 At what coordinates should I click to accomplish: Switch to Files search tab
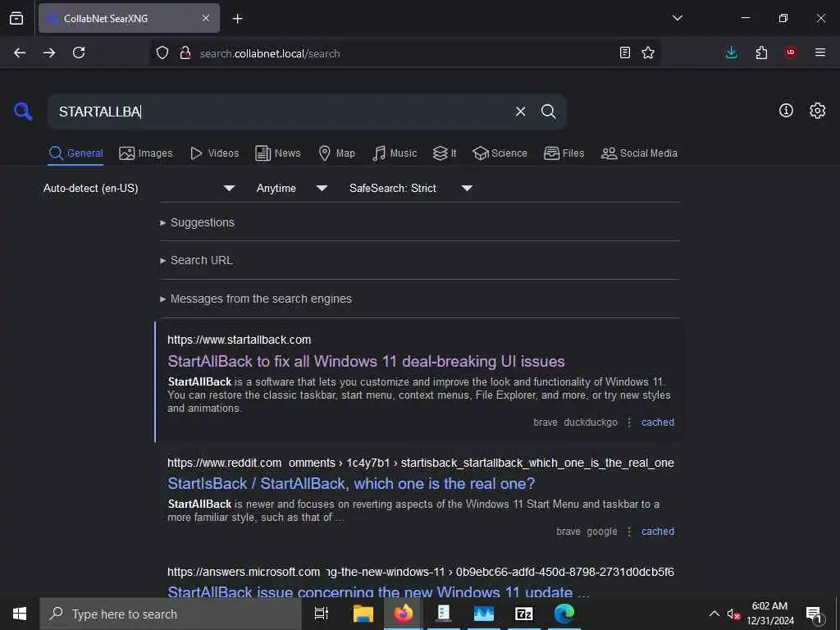564,153
